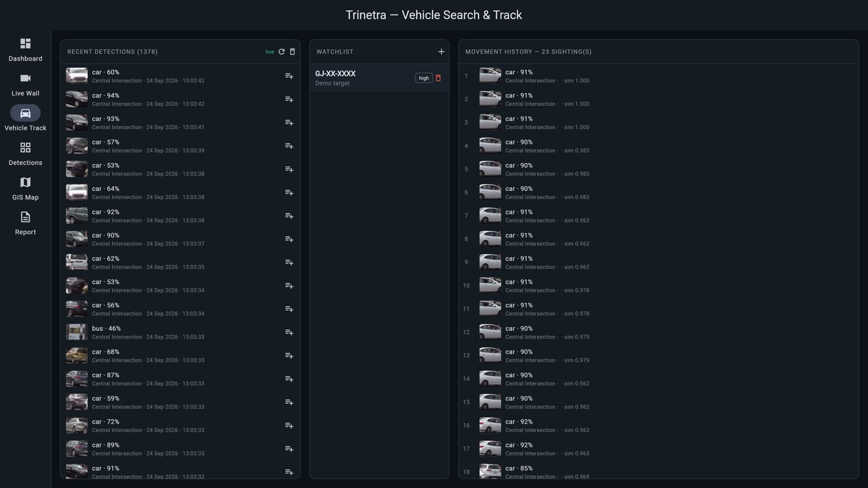Add a new watchlist entry with plus icon

[x=441, y=52]
